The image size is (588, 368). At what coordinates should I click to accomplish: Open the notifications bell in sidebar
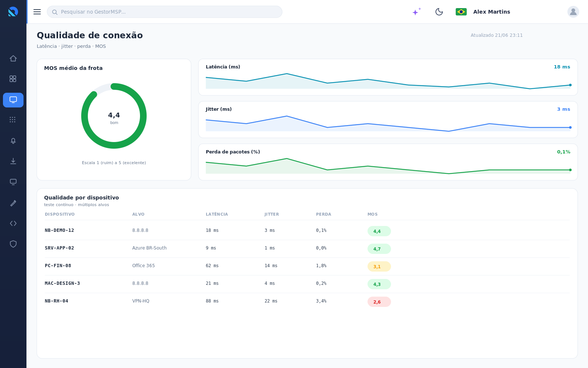point(13,141)
